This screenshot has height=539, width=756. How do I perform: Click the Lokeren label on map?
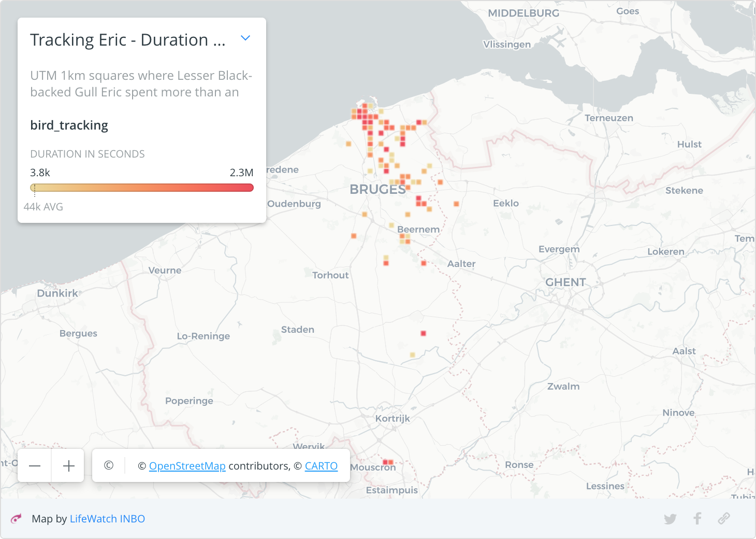tap(666, 252)
